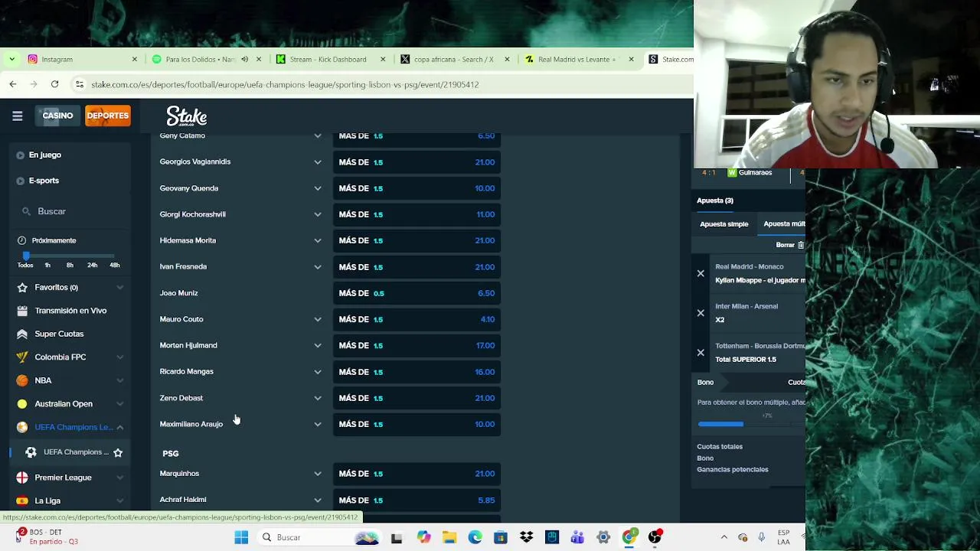The image size is (980, 551).
Task: Select Joao Muniz más de 0.5 odds 6.50
Action: point(416,293)
